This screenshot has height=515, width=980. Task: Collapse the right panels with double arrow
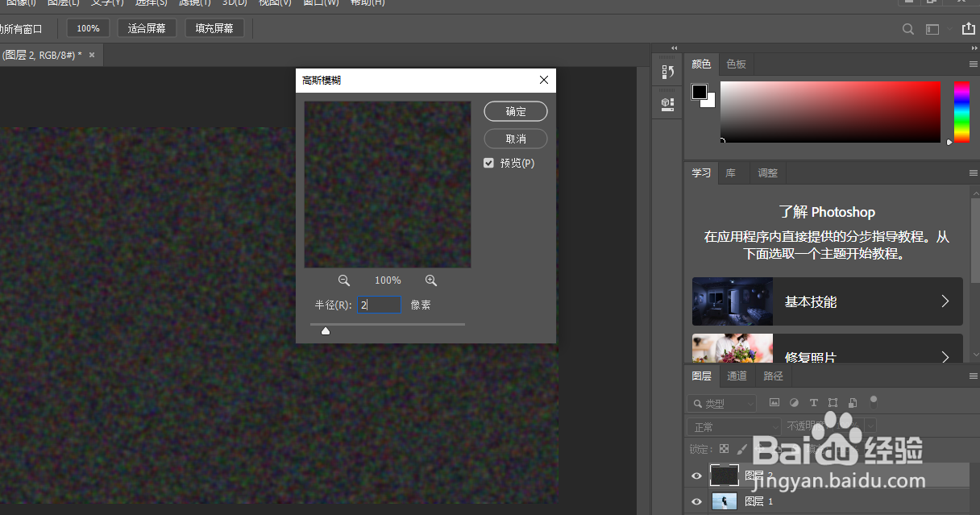(973, 48)
